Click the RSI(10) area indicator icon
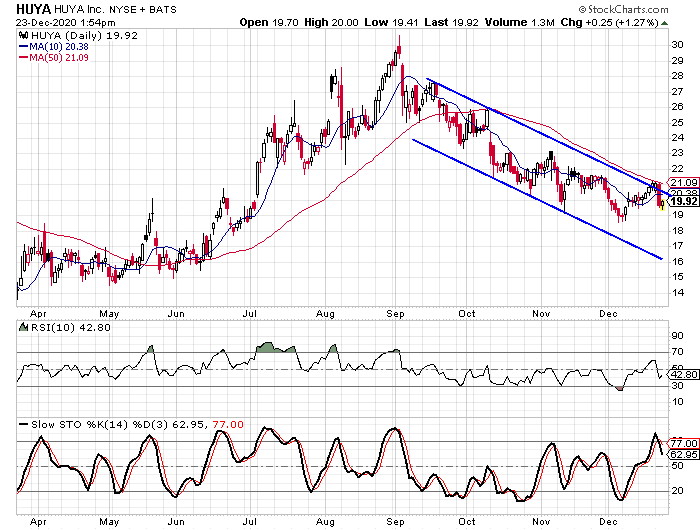The width and height of the screenshot is (700, 530). coord(23,327)
